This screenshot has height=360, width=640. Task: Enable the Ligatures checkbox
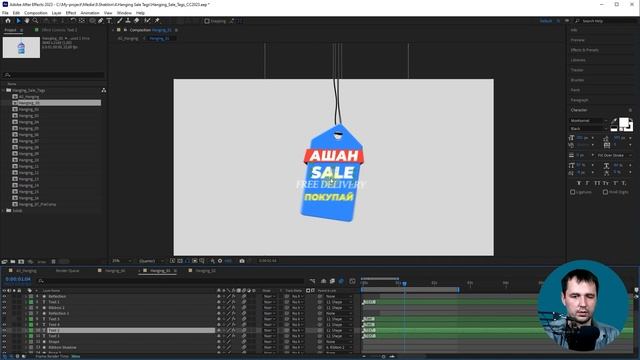573,192
